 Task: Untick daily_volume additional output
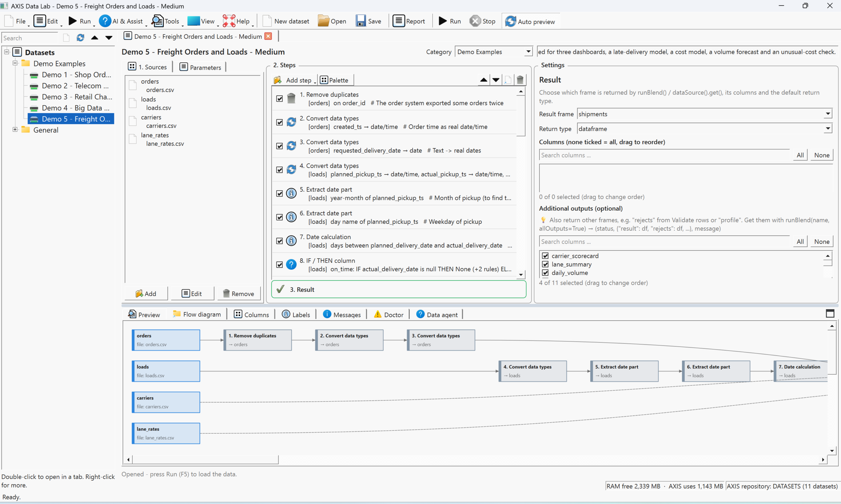tap(545, 273)
